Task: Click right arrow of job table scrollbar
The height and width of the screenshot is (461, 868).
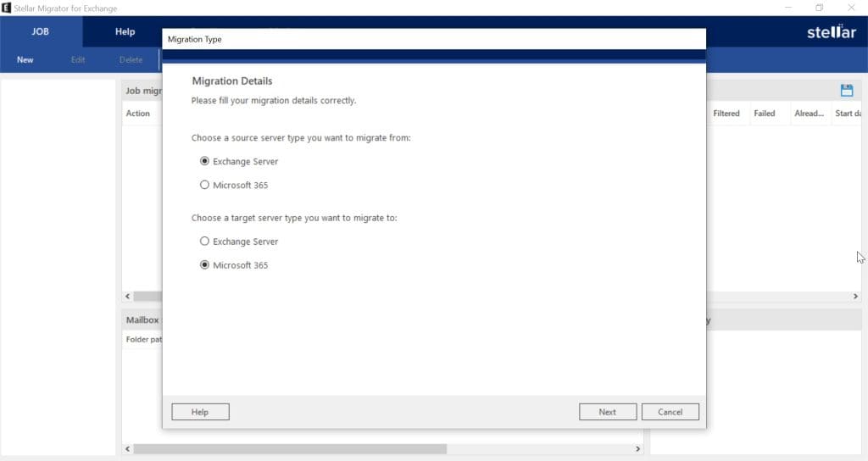Action: pyautogui.click(x=855, y=297)
